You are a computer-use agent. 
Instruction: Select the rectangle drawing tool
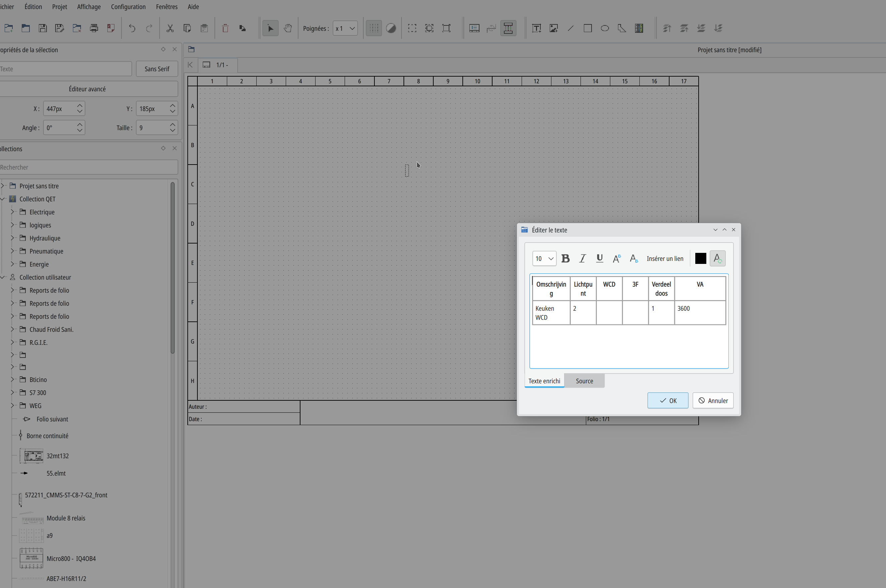pos(588,28)
